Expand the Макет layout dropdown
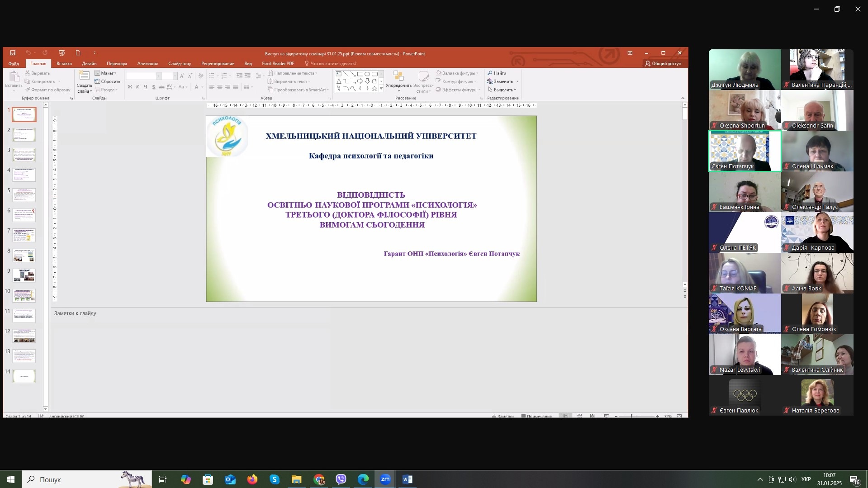The height and width of the screenshot is (488, 868). pos(106,73)
